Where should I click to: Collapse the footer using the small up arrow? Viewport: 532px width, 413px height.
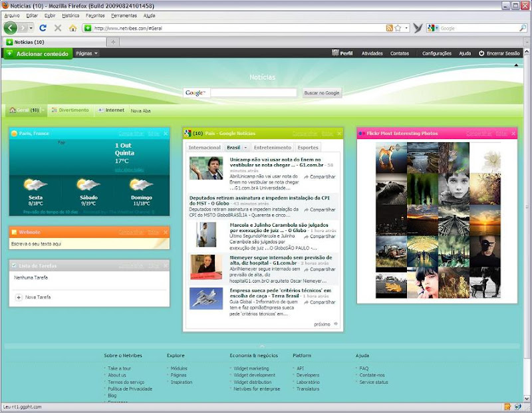click(262, 346)
